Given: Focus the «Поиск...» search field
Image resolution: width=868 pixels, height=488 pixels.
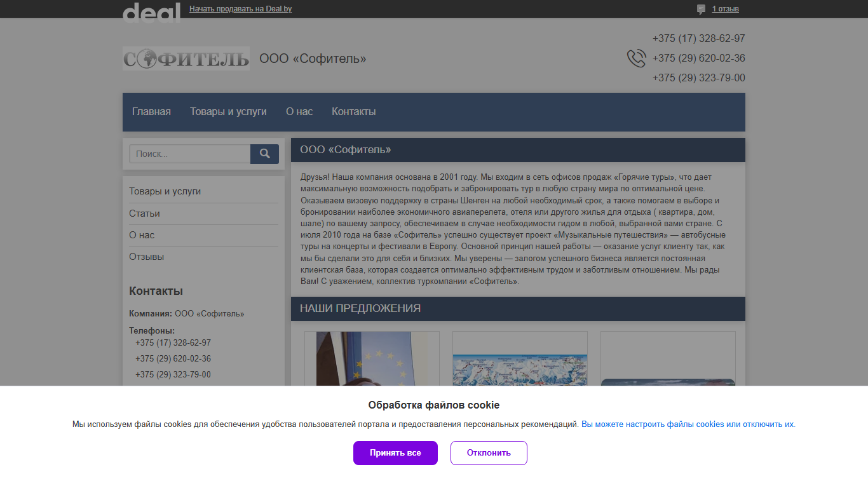Looking at the screenshot, I should coord(190,154).
